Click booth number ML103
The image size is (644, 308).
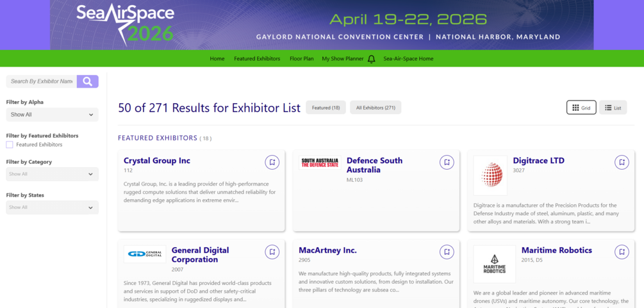click(355, 180)
